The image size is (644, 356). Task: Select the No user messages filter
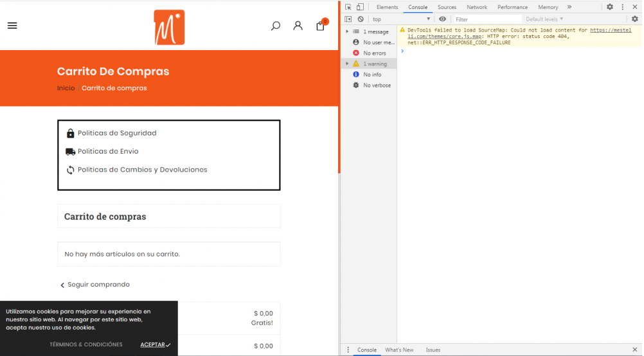coord(373,42)
